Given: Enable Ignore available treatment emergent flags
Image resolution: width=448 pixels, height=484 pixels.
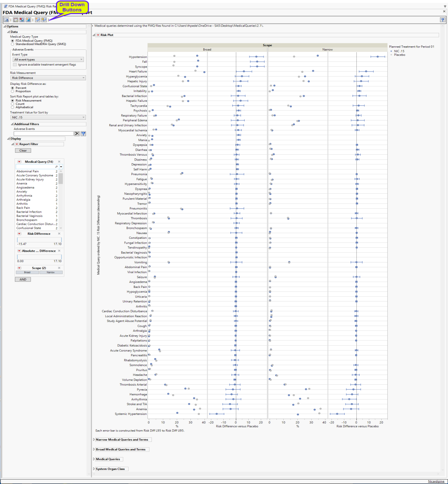Looking at the screenshot, I should 15,64.
